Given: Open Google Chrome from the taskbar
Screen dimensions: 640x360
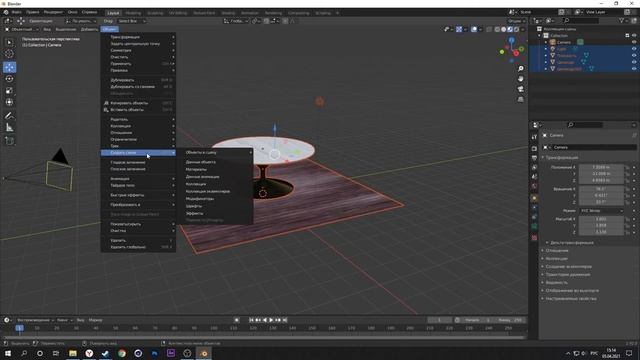Looking at the screenshot, I should pos(122,353).
